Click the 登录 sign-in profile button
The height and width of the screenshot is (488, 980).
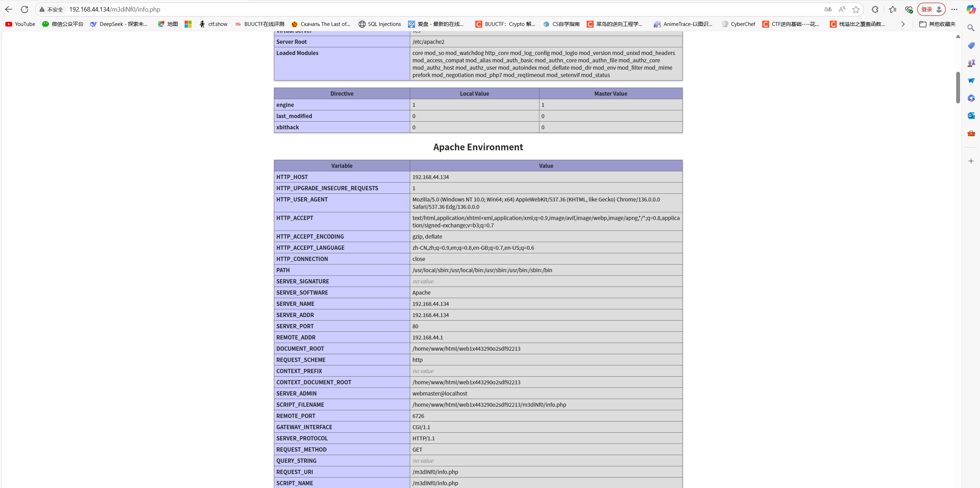coord(931,9)
